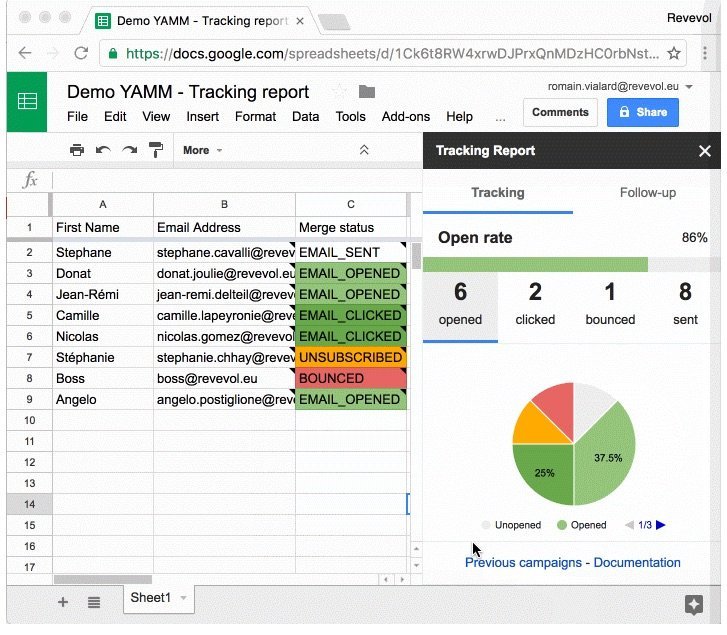The image size is (727, 635).
Task: Star the Demo YAMM document
Action: coord(340,92)
